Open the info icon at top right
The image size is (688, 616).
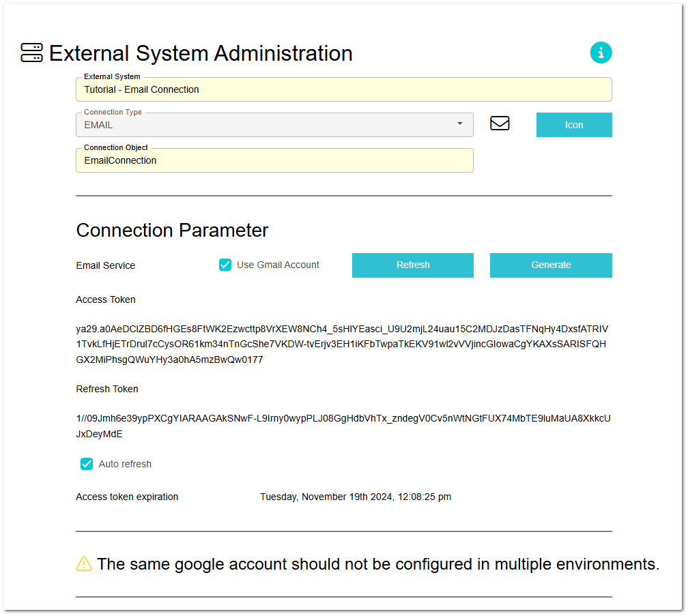point(601,53)
